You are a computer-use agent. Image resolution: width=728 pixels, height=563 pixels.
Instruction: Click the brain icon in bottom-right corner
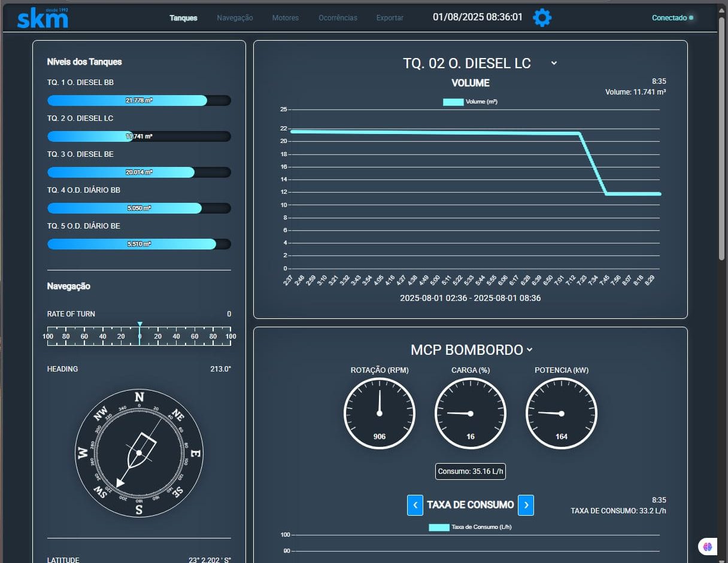coord(708,546)
